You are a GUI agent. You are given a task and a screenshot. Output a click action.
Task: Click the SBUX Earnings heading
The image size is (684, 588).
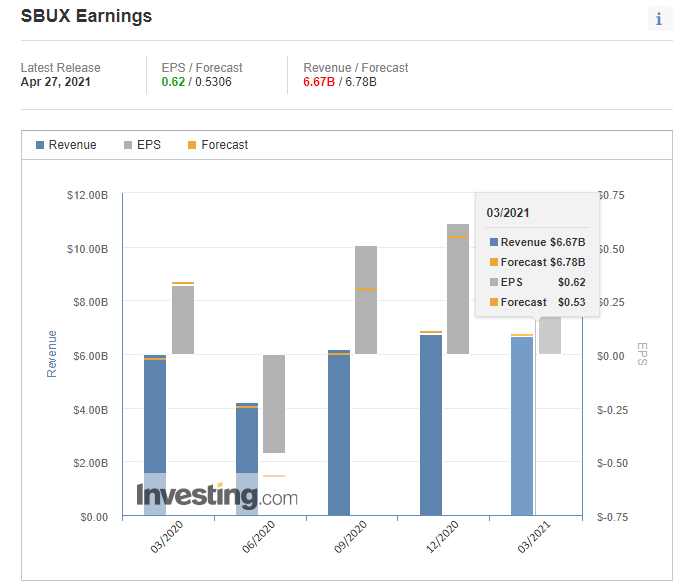86,16
